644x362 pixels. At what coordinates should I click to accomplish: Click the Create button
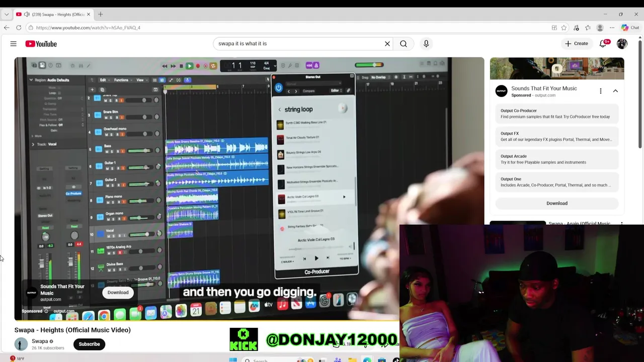click(x=577, y=44)
